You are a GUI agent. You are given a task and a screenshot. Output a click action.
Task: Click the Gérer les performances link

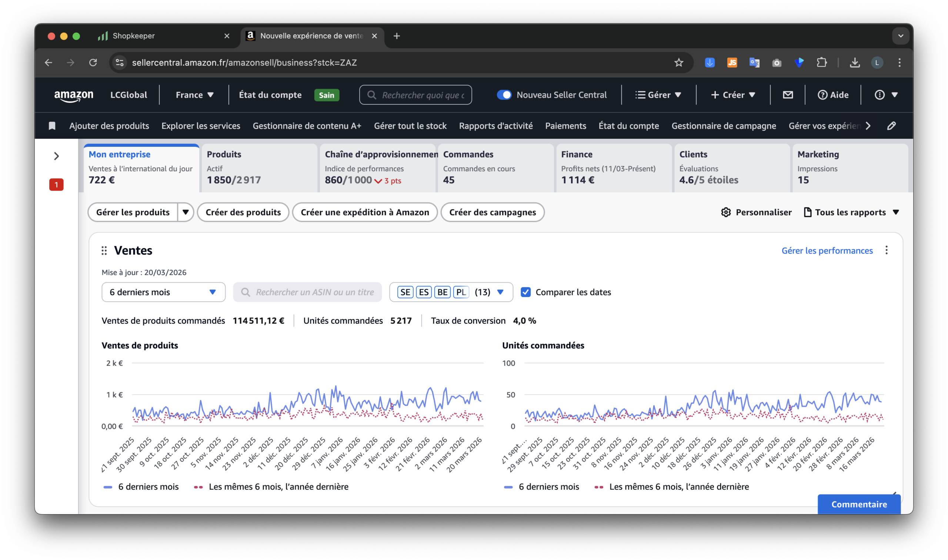tap(827, 250)
